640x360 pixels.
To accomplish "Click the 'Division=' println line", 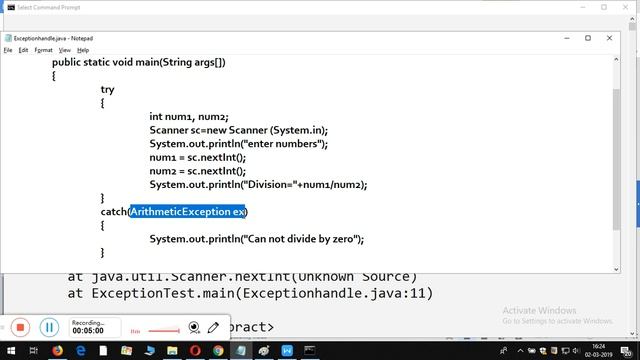I will [x=258, y=184].
